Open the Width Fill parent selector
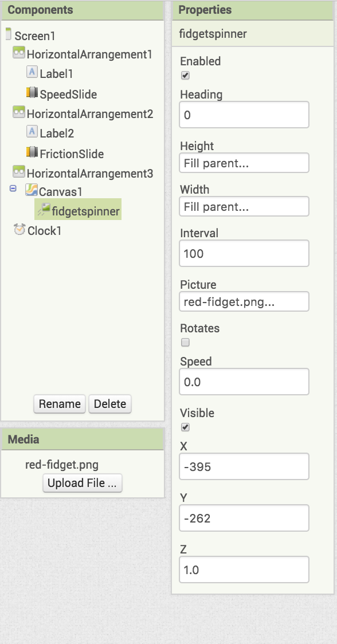 (244, 207)
